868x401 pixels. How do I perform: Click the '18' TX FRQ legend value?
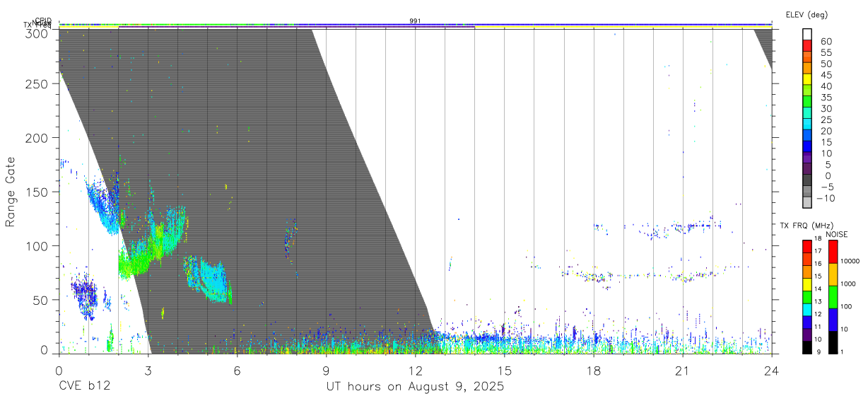tap(818, 238)
